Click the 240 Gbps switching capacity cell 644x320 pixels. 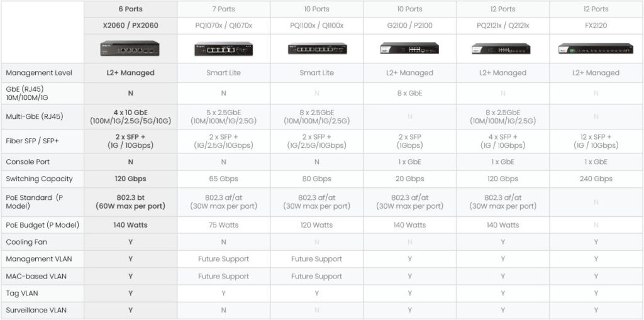596,179
